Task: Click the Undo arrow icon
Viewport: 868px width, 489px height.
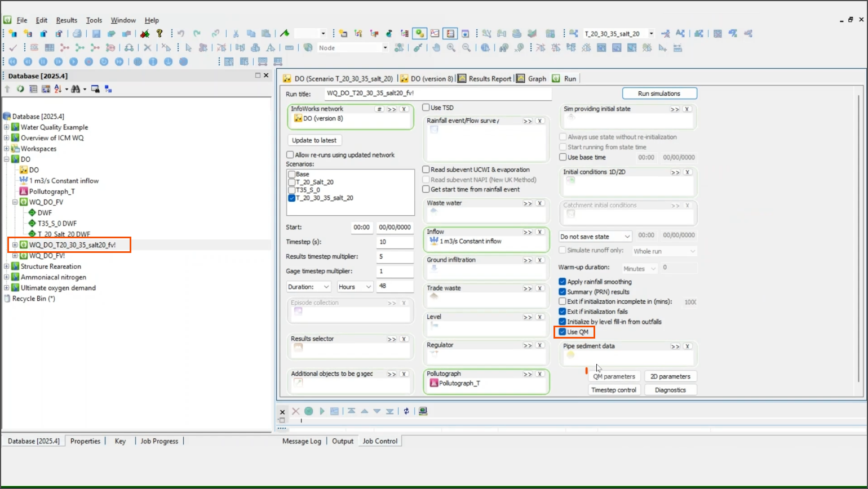Action: pos(181,33)
